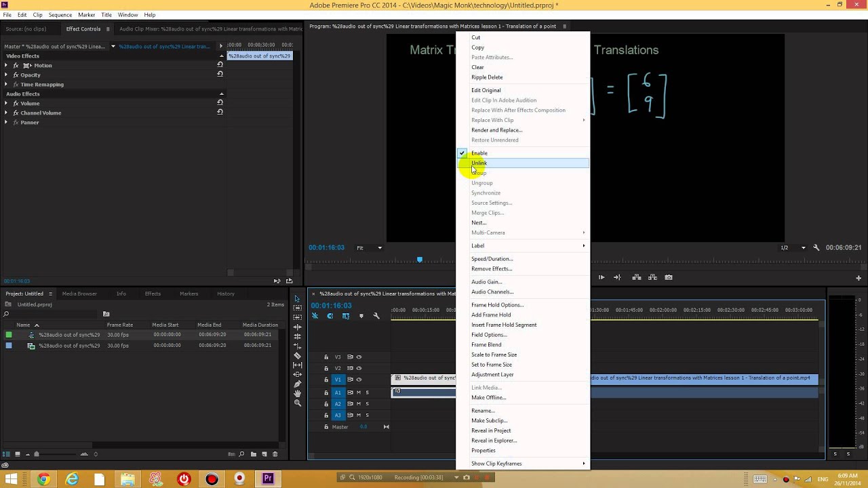This screenshot has height=488, width=868.
Task: Switch Project panel to Icon View
Action: 18,454
